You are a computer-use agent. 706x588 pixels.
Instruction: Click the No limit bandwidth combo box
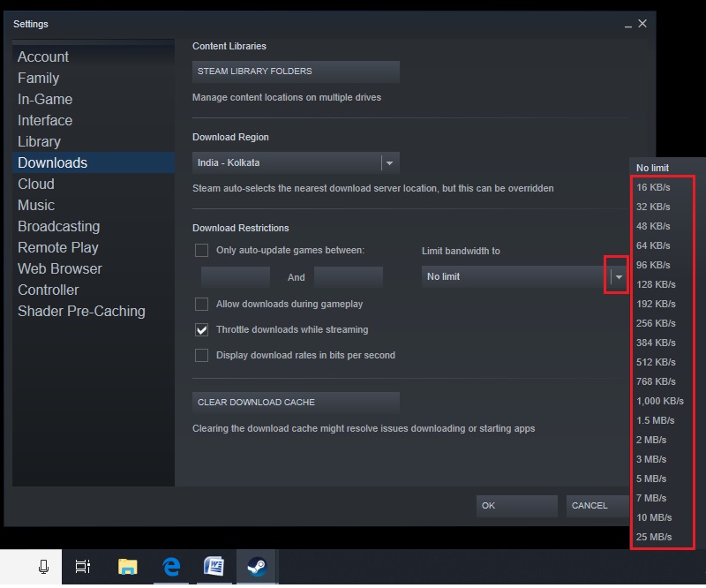[x=525, y=276]
